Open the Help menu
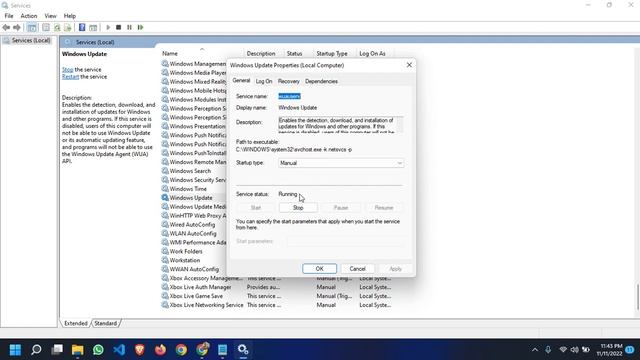Image resolution: width=640 pixels, height=360 pixels. [69, 16]
